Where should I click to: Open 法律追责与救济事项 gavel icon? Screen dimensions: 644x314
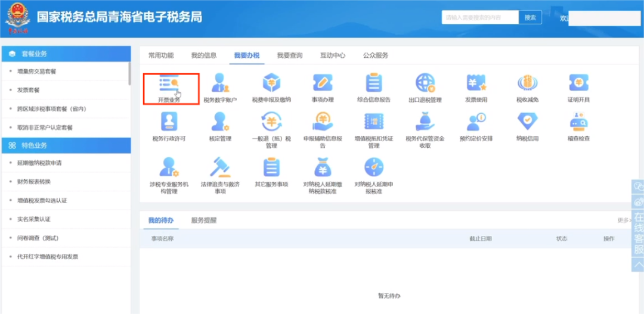coord(220,167)
